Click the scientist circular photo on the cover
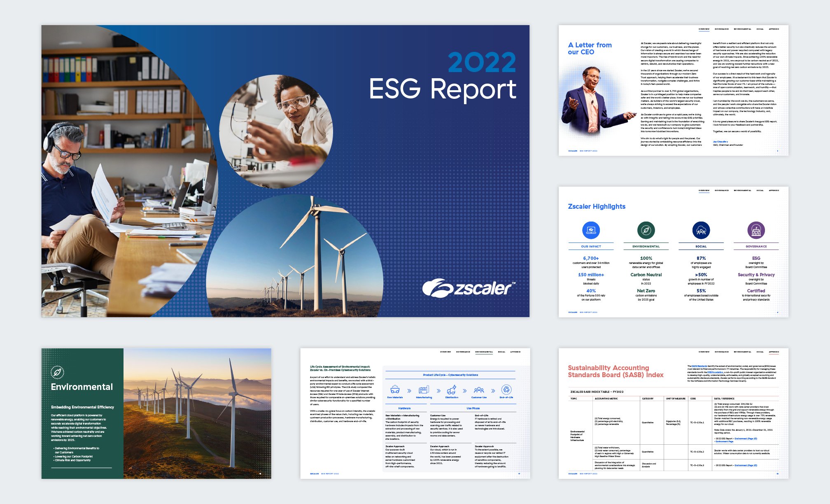 [276, 132]
